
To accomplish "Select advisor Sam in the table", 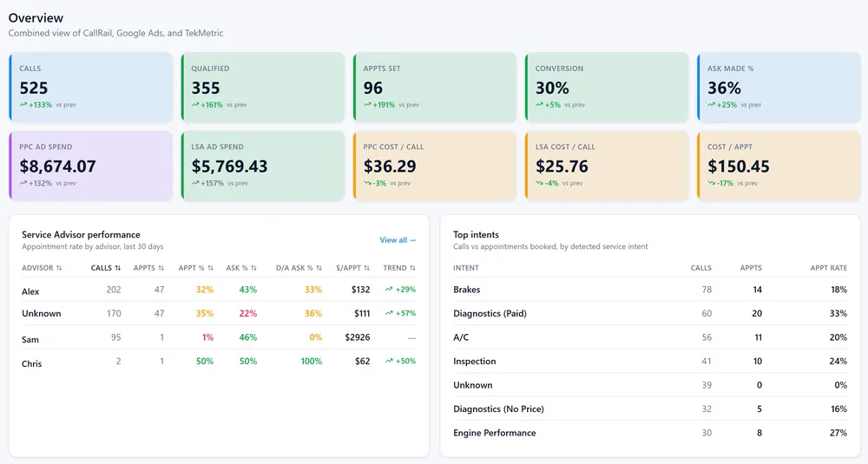I will point(30,340).
